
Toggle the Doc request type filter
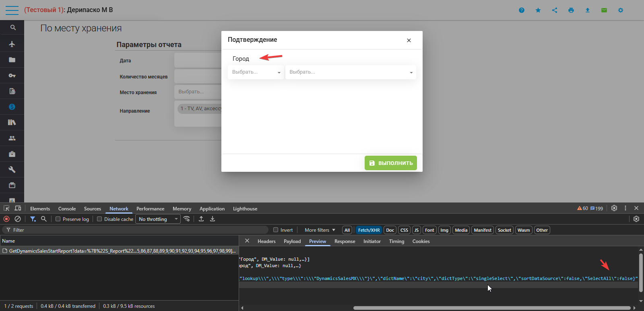tap(390, 230)
